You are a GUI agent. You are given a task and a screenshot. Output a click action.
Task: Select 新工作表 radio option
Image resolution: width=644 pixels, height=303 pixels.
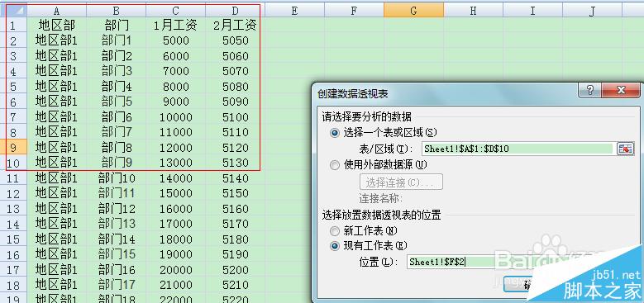335,231
